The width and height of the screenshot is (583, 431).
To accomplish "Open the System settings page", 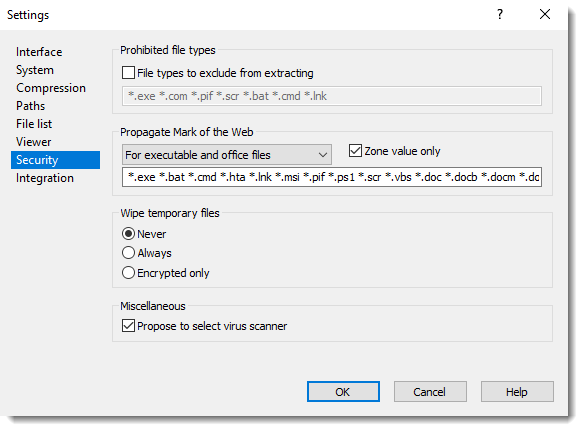I will coord(35,70).
